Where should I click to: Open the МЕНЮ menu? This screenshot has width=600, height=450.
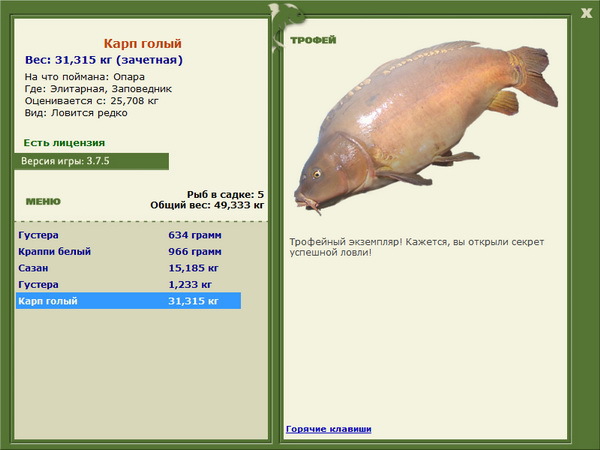pos(43,202)
